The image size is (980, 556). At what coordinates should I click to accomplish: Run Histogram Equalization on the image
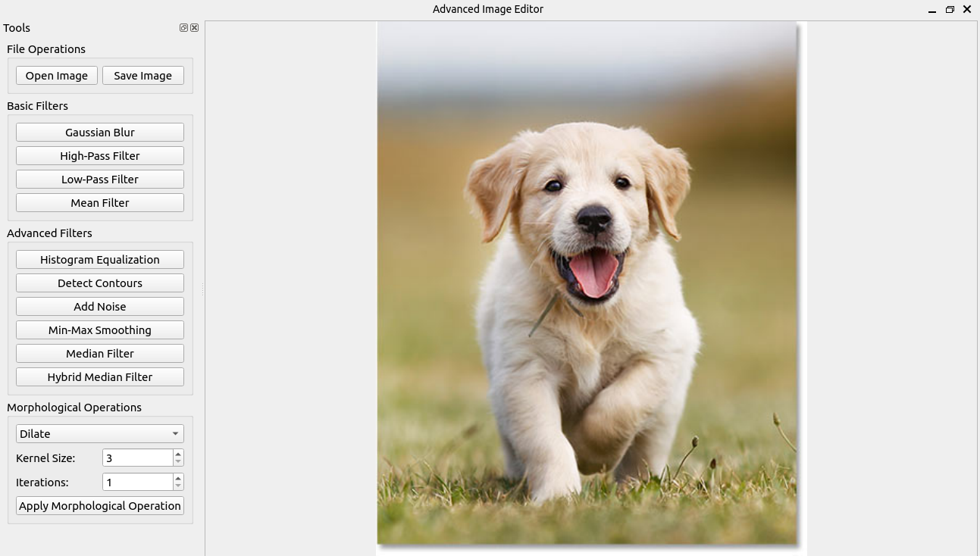100,260
